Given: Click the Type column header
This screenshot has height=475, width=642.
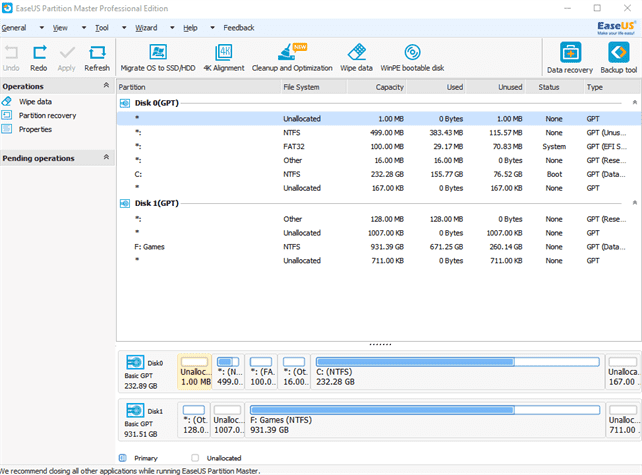Looking at the screenshot, I should 612,87.
